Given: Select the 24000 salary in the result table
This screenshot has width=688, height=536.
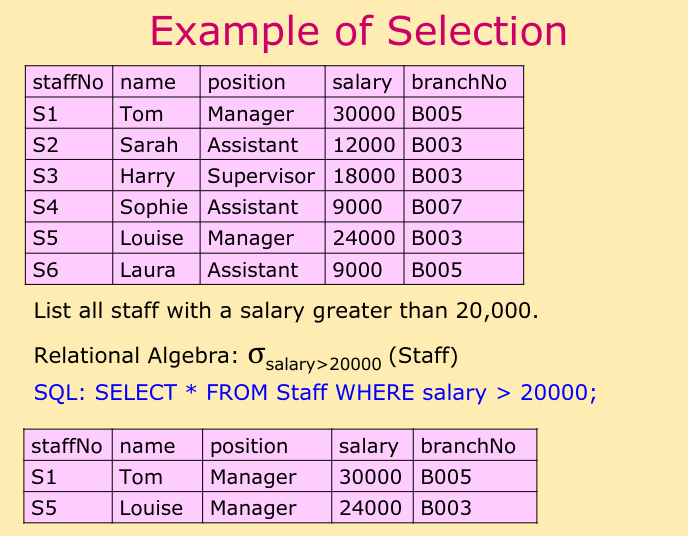Looking at the screenshot, I should (x=371, y=508).
